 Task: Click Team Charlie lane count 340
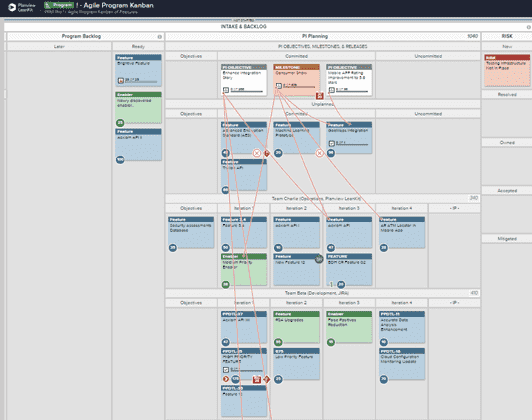pyautogui.click(x=474, y=198)
